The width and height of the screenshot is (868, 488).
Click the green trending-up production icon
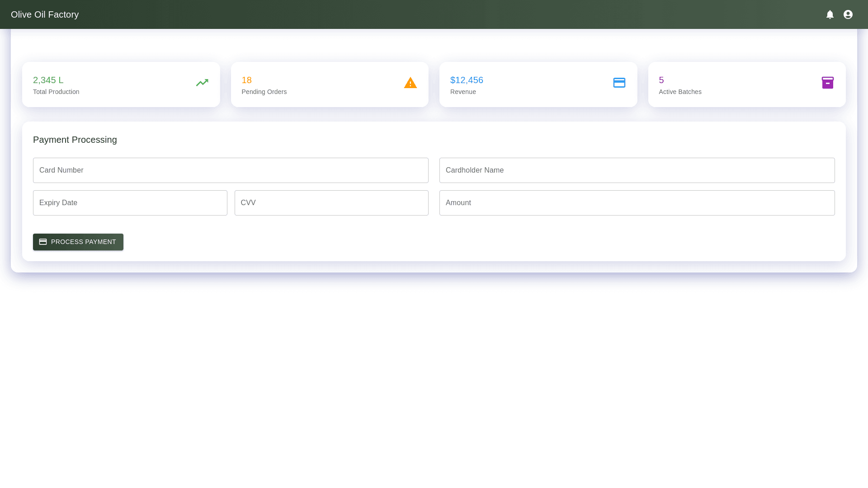[202, 83]
